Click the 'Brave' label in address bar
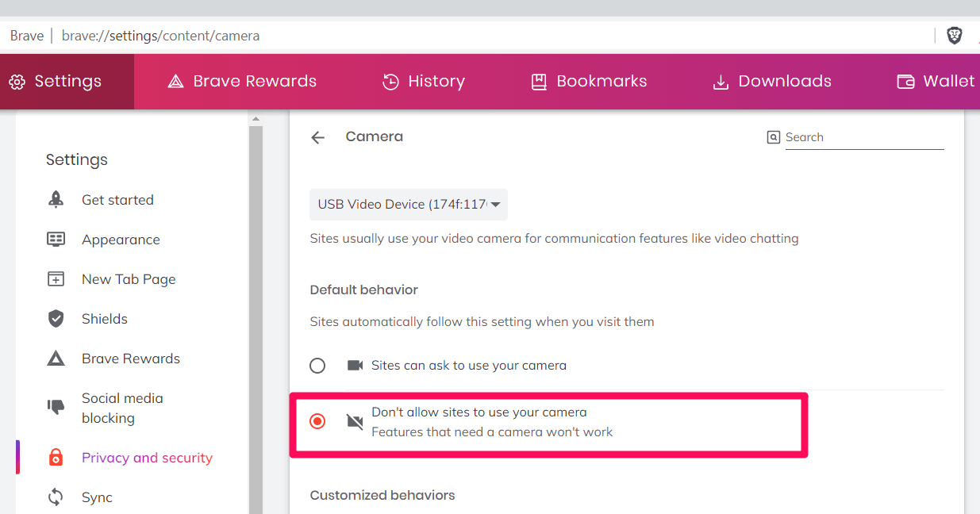The width and height of the screenshot is (980, 514). click(27, 36)
